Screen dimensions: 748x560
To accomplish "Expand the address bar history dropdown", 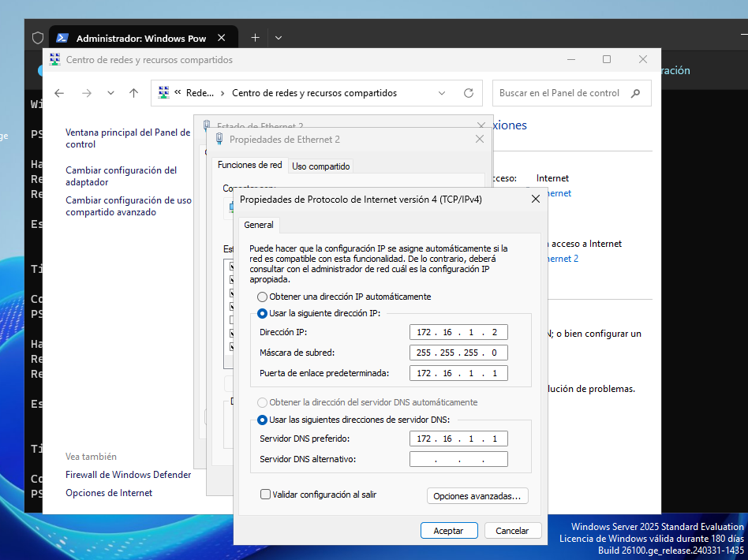I will [x=442, y=93].
